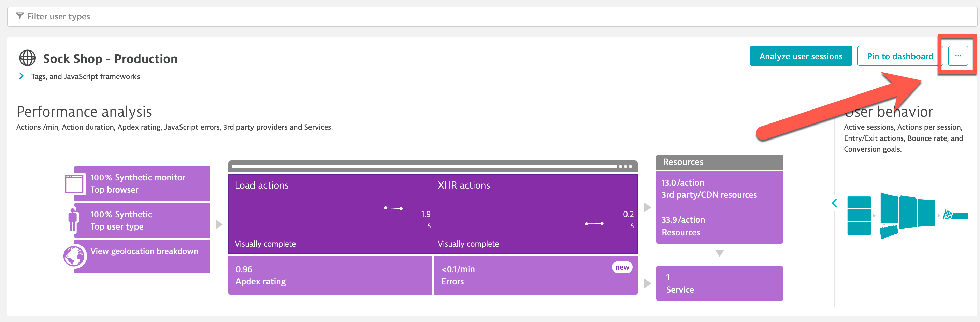Click the XHR actions 0.2 s value
980x322 pixels.
(629, 220)
